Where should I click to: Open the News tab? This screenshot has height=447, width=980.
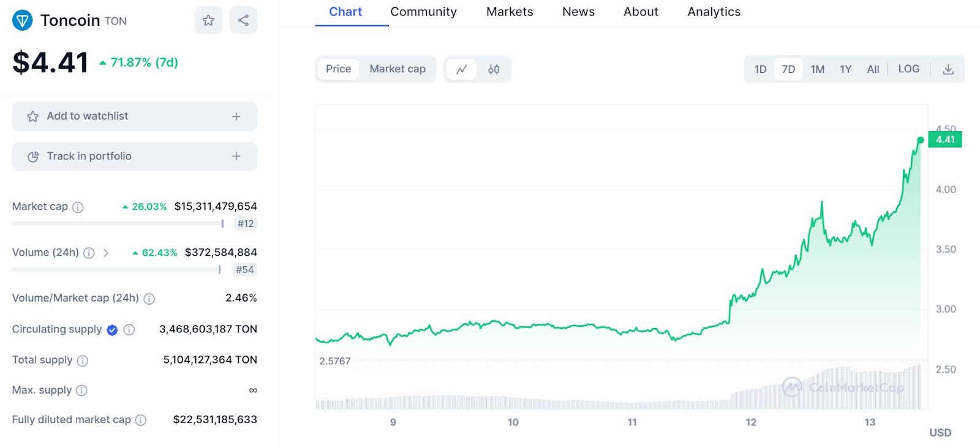(579, 12)
